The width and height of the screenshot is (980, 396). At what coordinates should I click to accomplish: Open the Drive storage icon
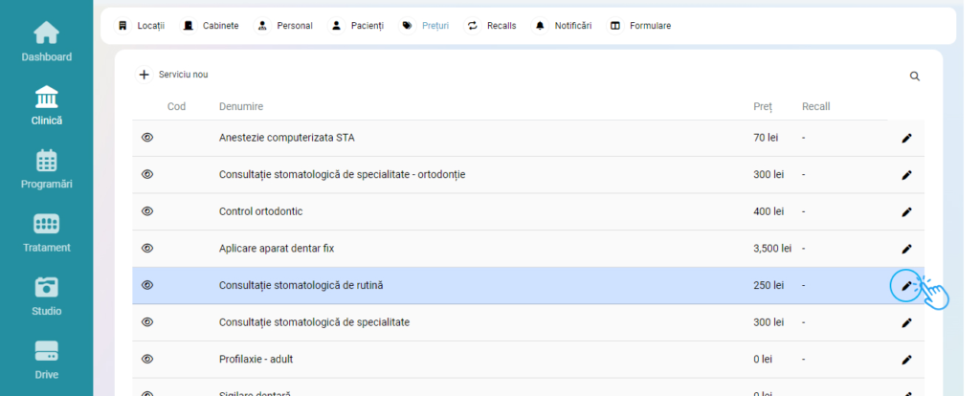[x=46, y=351]
